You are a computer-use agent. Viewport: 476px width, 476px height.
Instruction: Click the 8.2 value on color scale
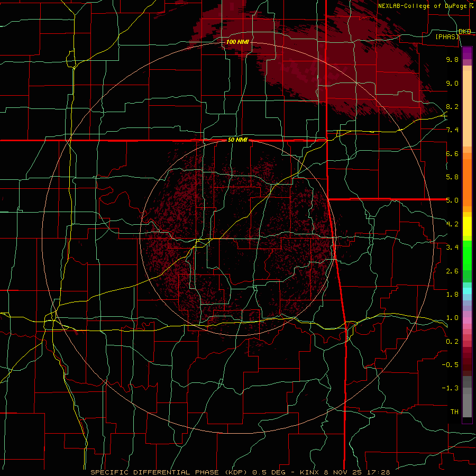click(452, 106)
